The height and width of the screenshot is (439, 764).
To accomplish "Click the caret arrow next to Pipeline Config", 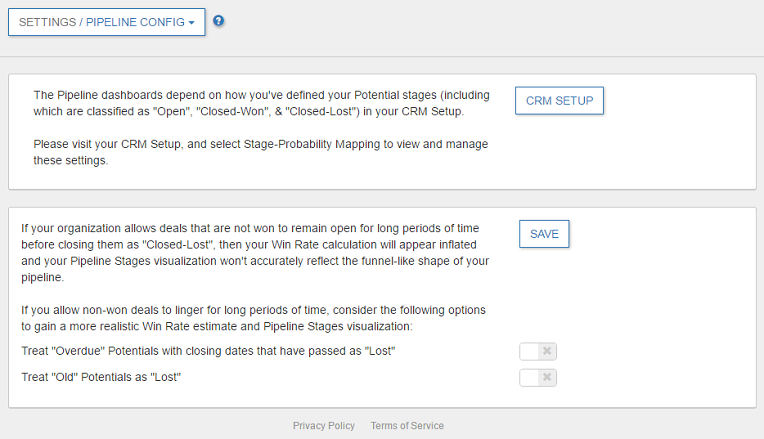I will (x=191, y=22).
